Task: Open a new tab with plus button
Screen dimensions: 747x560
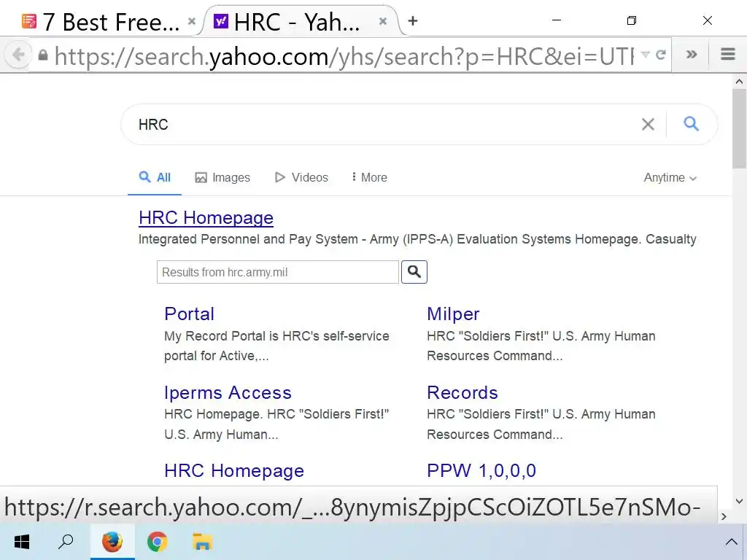Action: coord(413,21)
